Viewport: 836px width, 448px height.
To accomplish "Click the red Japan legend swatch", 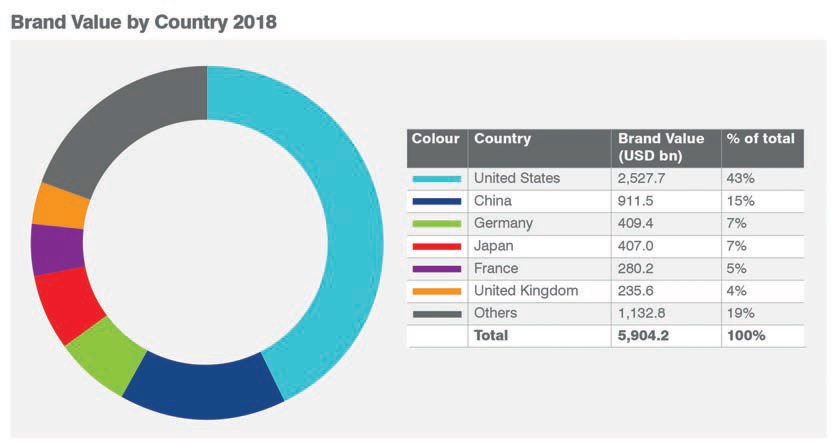I will pyautogui.click(x=437, y=246).
